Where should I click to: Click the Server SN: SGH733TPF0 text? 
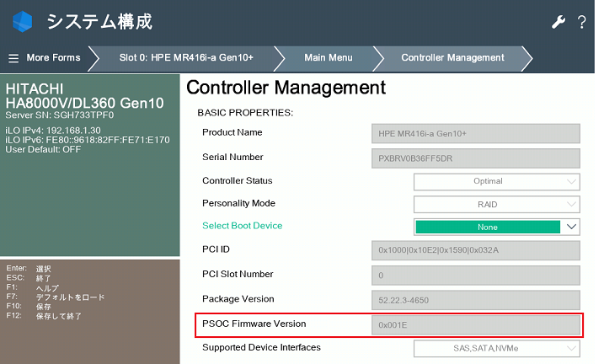(x=59, y=115)
